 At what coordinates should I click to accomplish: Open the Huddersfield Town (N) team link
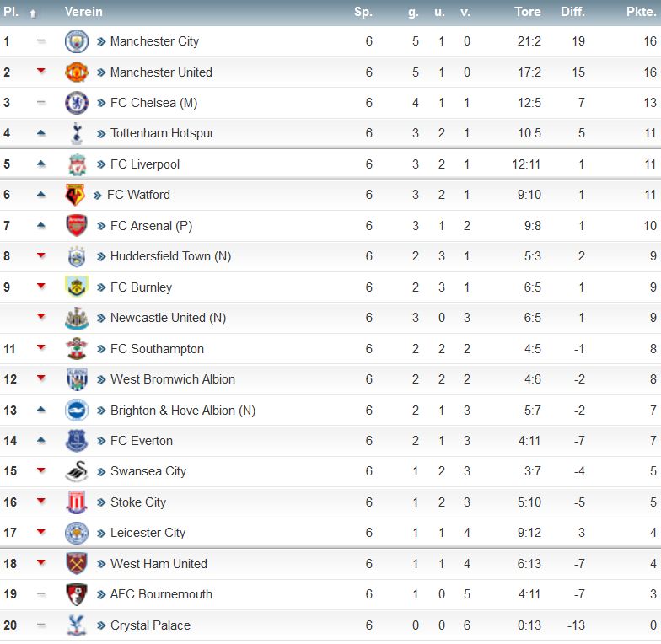point(170,256)
